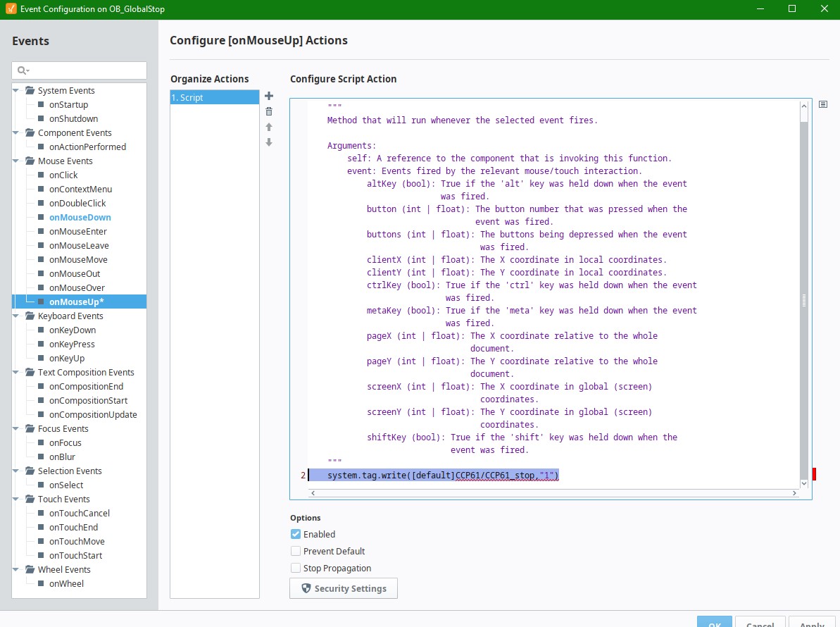Select the onTouchStart event
840x627 pixels.
pos(75,555)
